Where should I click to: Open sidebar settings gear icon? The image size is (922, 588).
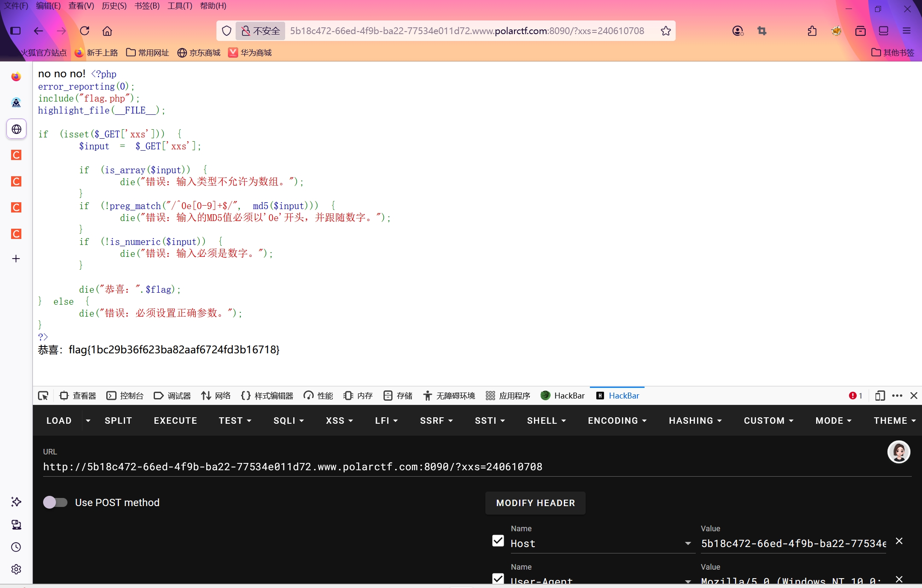[x=16, y=569]
